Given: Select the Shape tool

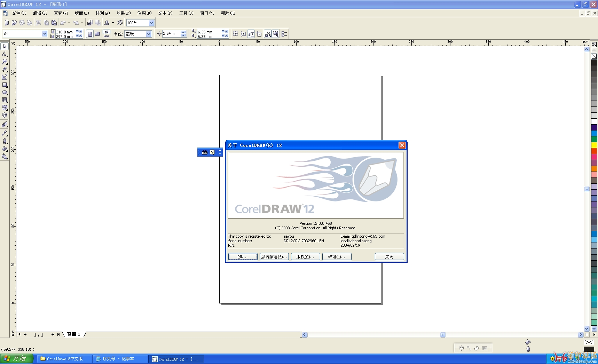Looking at the screenshot, I should pyautogui.click(x=5, y=54).
